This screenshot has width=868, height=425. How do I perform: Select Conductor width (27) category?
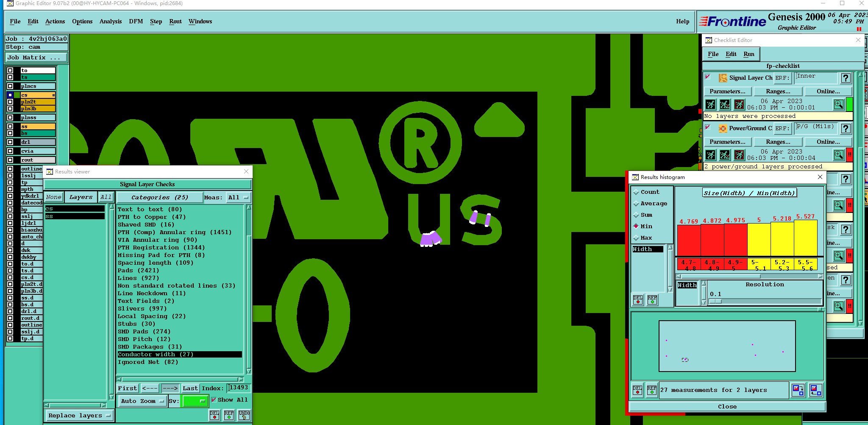click(180, 355)
